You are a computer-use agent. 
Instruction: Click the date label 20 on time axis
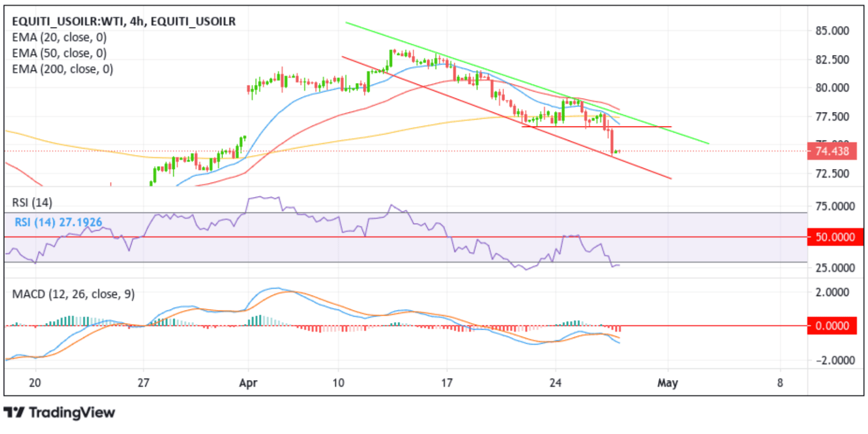[35, 383]
